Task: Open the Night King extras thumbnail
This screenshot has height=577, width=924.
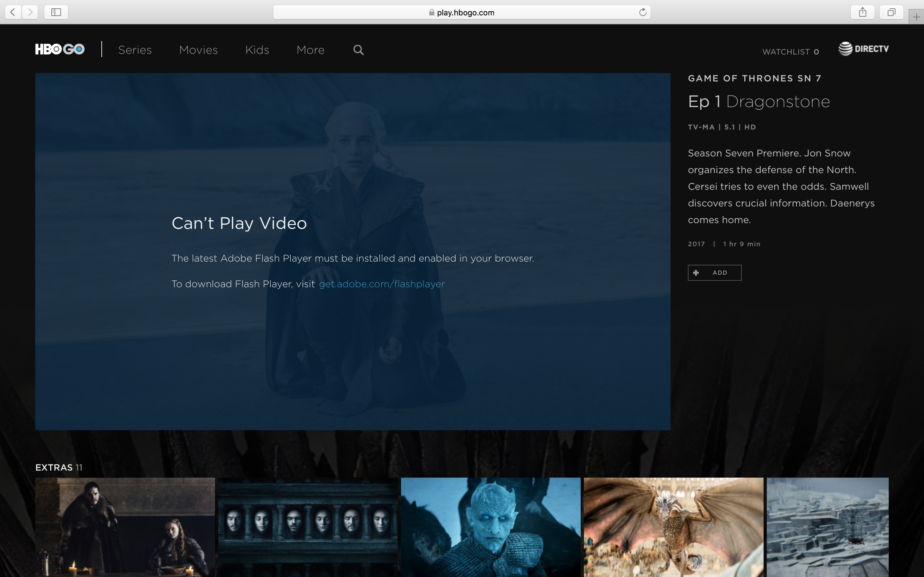Action: pos(490,527)
